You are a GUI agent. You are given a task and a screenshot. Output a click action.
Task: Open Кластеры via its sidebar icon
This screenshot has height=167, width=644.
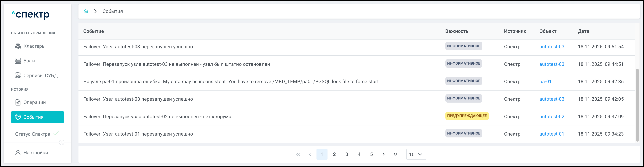pyautogui.click(x=18, y=46)
